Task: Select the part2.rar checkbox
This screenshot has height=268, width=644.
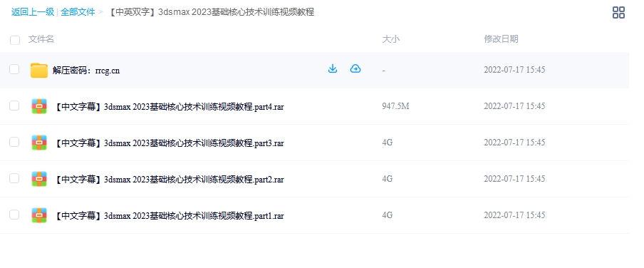Action: [14, 178]
